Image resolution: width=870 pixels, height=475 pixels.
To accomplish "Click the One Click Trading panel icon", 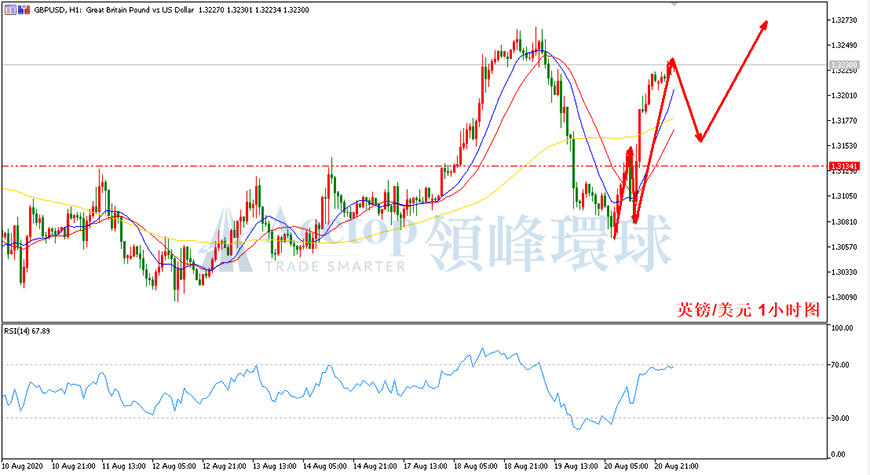I will pyautogui.click(x=11, y=9).
